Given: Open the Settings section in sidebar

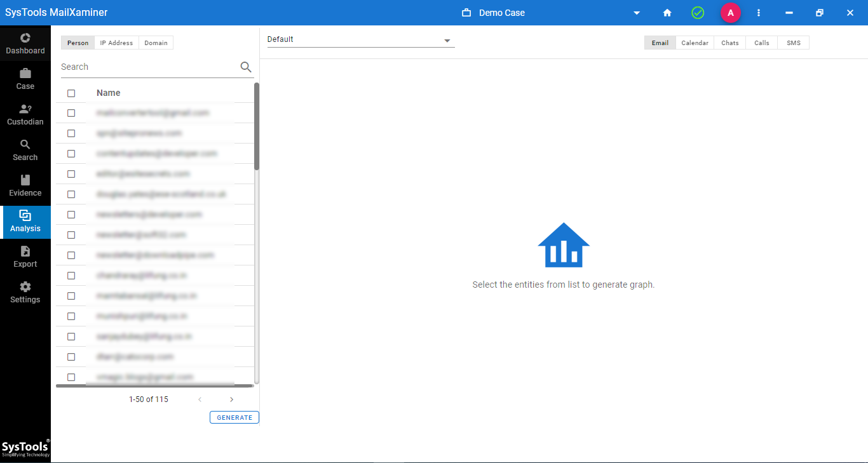Looking at the screenshot, I should click(25, 292).
